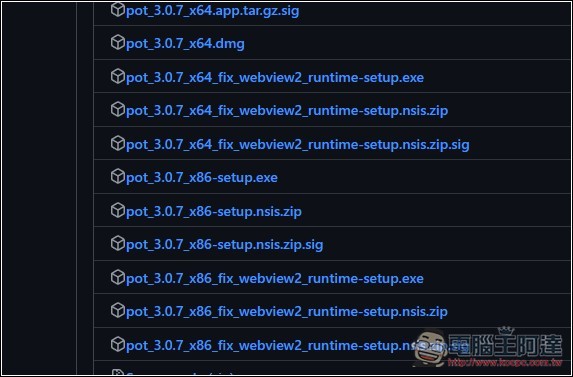573x377 pixels.
Task: Click package icon beside pot_3.0.7_x64.dmg
Action: click(118, 43)
